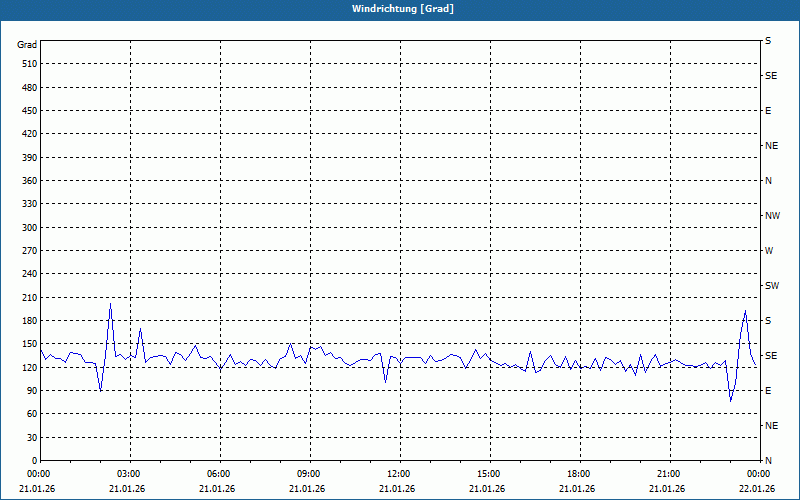Click the 420 y-axis value
The image size is (800, 500).
(30, 134)
